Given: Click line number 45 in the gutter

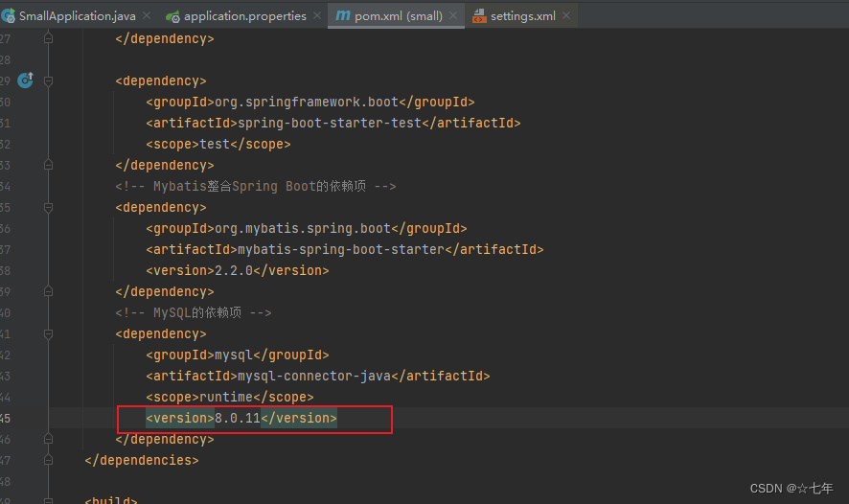Looking at the screenshot, I should [x=6, y=418].
